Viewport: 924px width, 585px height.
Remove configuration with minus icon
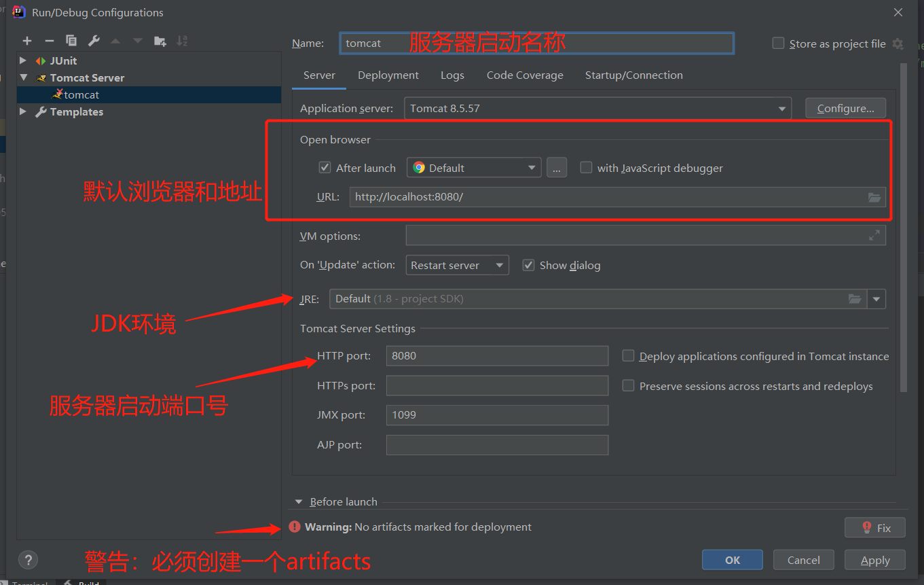[x=49, y=41]
